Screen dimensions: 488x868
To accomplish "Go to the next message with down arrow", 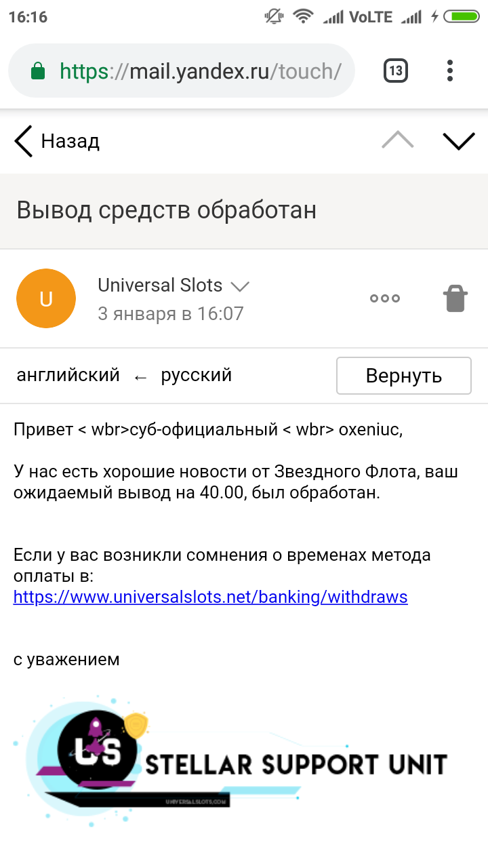I will pos(458,140).
